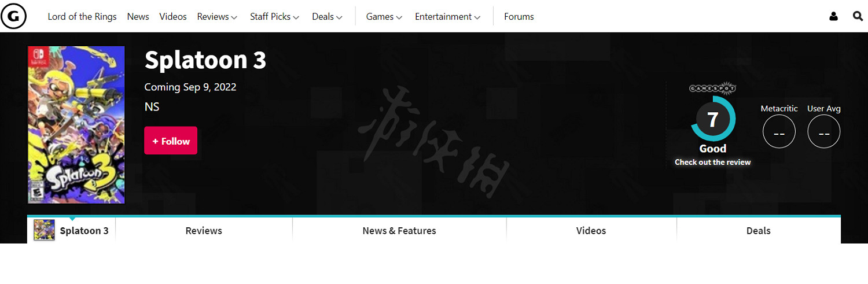This screenshot has height=284, width=868.
Task: Click the GameSpot score 7 circle
Action: [713, 119]
